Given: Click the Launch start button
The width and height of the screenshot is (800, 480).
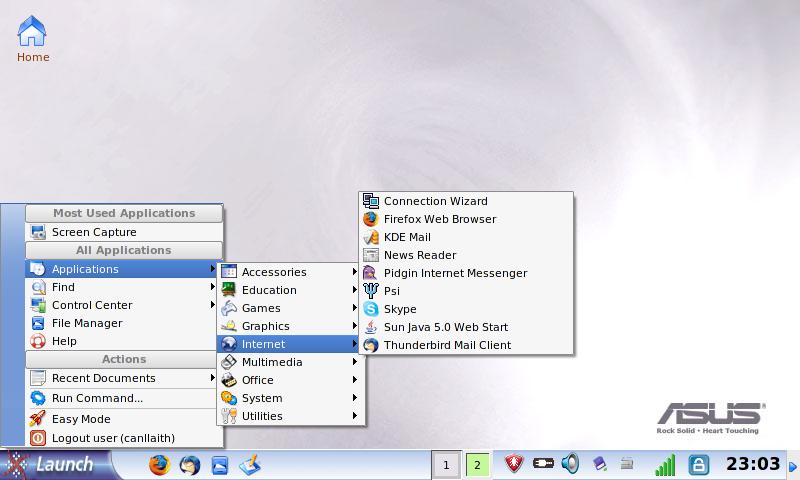Looking at the screenshot, I should click(x=54, y=464).
